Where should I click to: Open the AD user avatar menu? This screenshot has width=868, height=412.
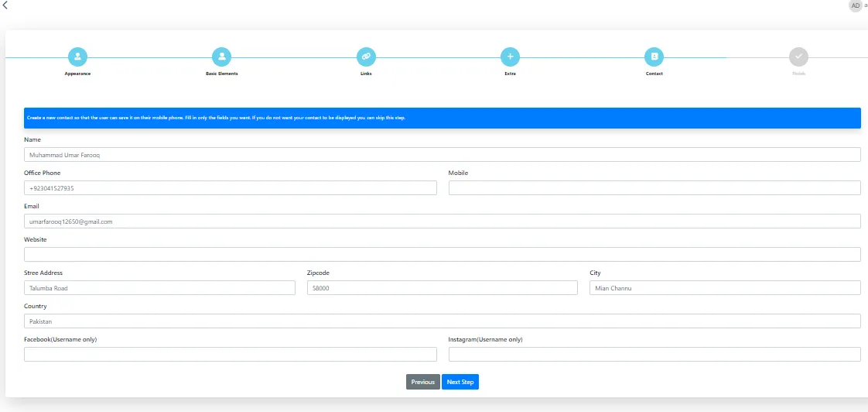click(855, 5)
